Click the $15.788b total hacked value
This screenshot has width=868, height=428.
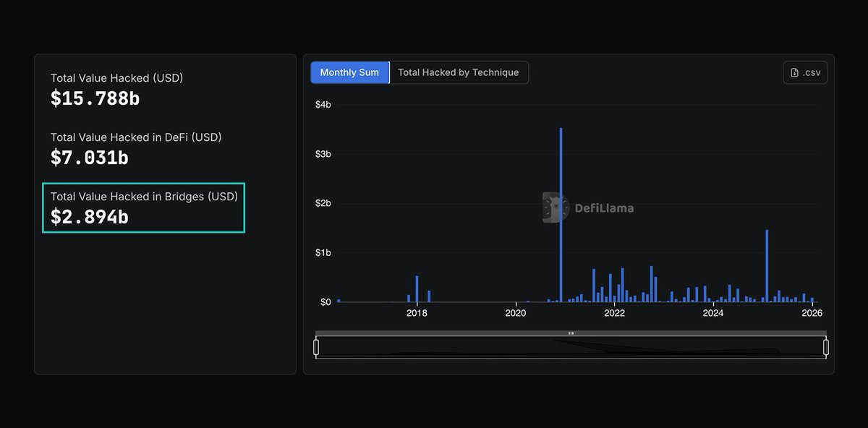95,98
